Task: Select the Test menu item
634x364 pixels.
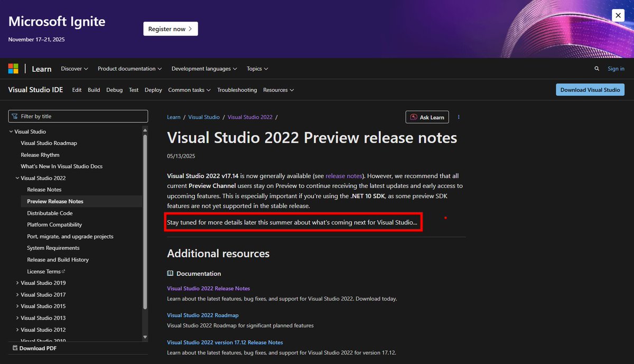Action: coord(134,90)
